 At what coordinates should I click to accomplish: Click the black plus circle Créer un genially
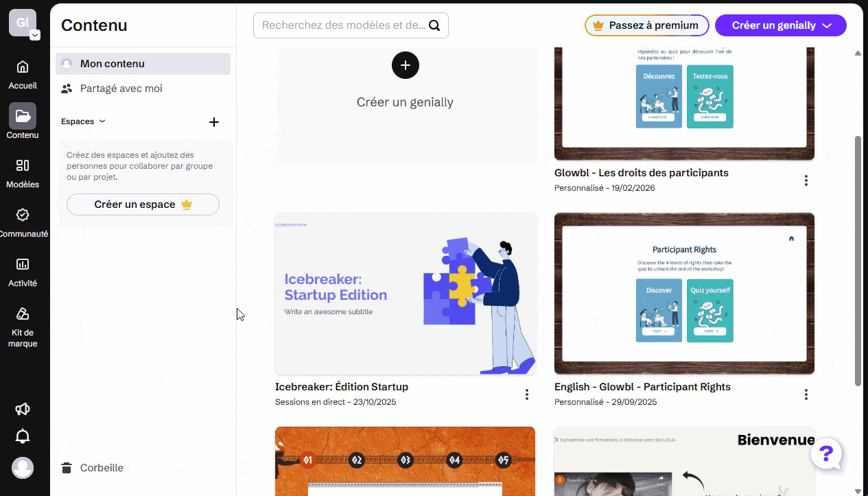[x=406, y=64]
